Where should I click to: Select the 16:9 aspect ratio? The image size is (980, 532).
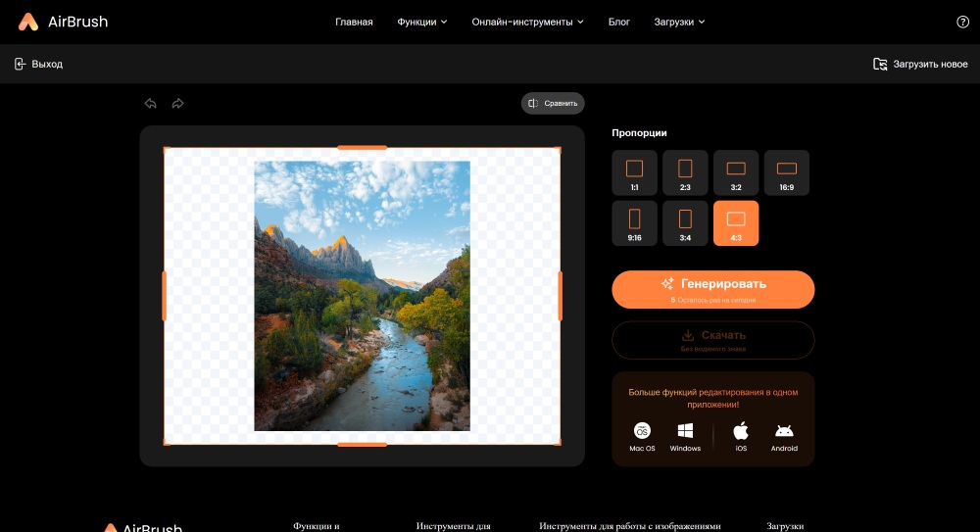(786, 172)
